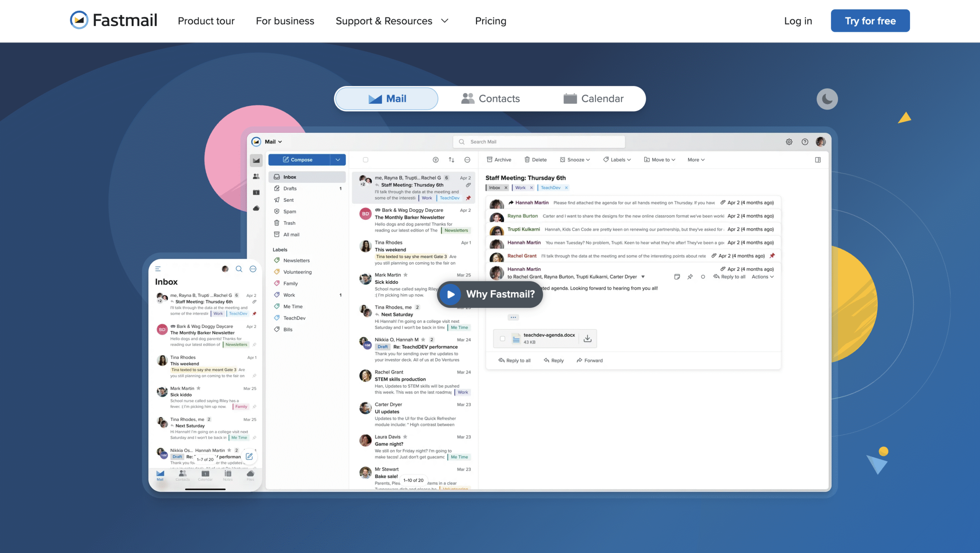Tap compose pencil in phone view
The width and height of the screenshot is (980, 553).
tap(249, 456)
